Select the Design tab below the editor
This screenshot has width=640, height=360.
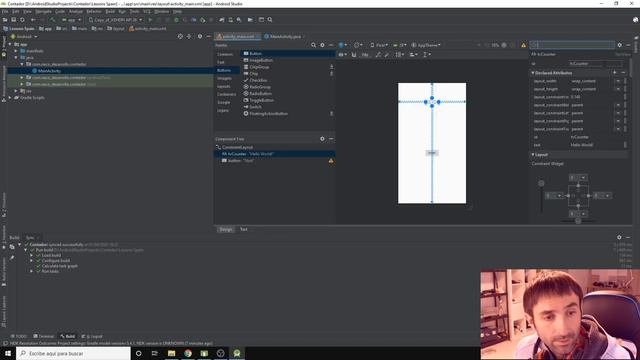click(226, 229)
